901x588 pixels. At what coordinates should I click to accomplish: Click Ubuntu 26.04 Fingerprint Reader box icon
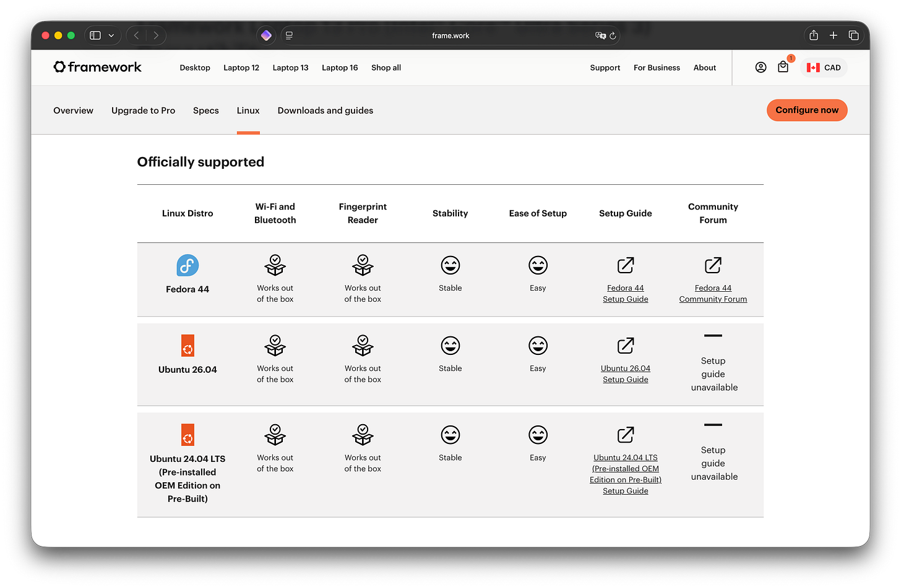pyautogui.click(x=363, y=346)
